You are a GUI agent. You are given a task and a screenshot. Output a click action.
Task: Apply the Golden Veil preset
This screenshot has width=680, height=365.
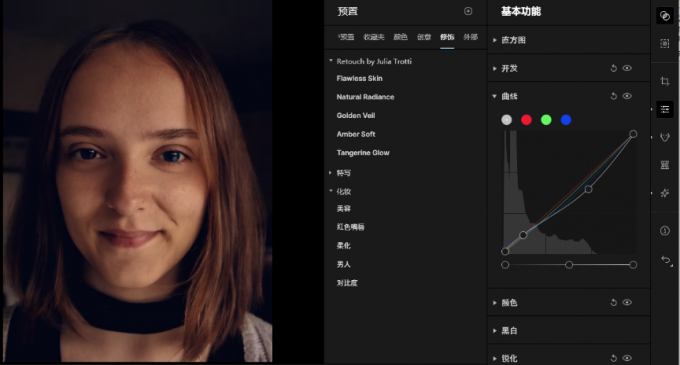[x=356, y=116]
